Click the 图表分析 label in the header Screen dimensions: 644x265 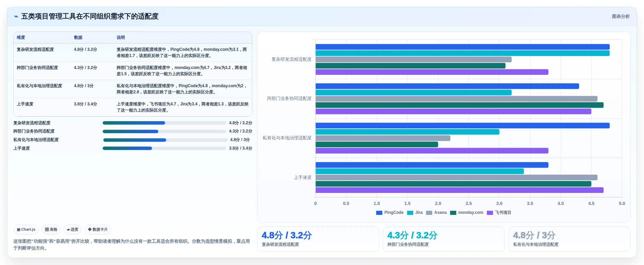coord(621,16)
